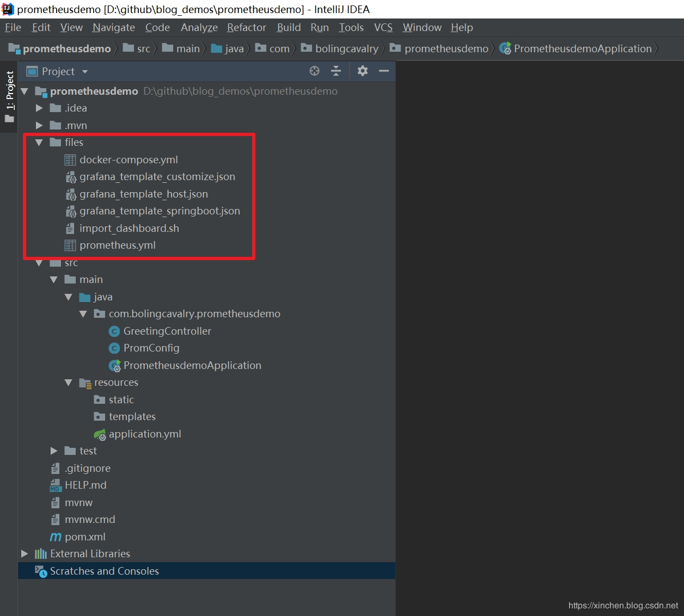Click the import_dashboard.sh file icon
This screenshot has height=616, width=684.
(70, 229)
